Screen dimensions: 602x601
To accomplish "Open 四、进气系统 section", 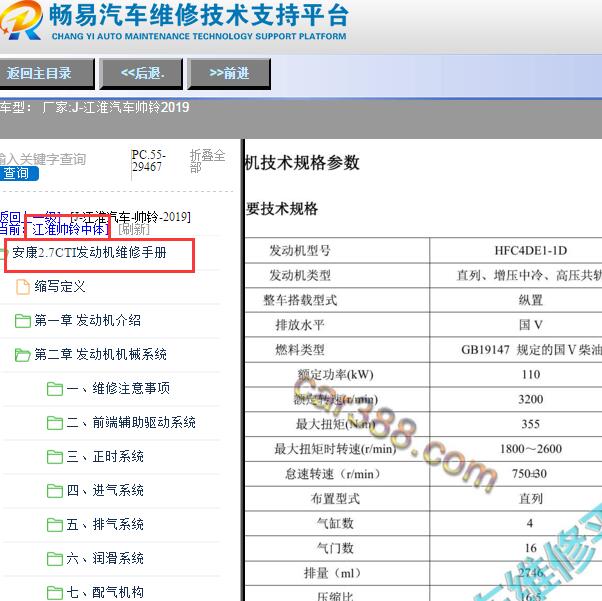I will [x=105, y=490].
